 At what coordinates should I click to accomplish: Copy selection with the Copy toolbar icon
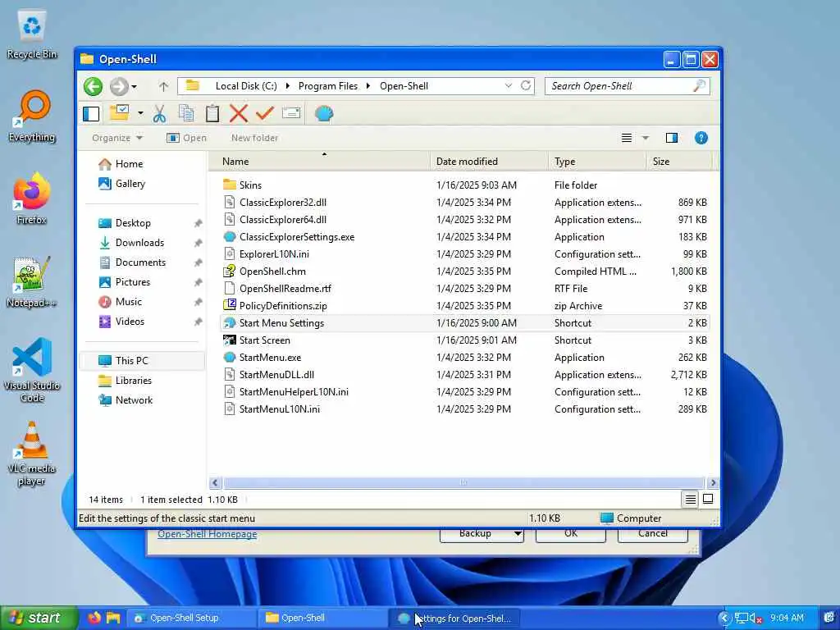(186, 113)
